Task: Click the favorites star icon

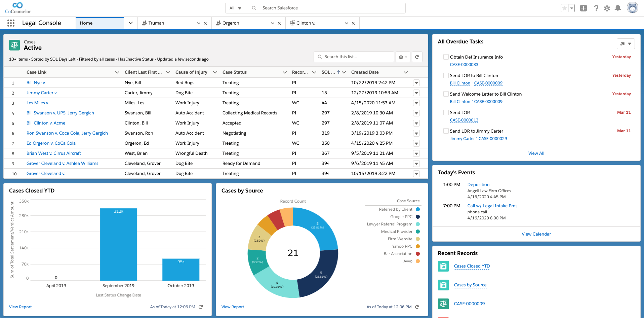Action: pyautogui.click(x=564, y=8)
